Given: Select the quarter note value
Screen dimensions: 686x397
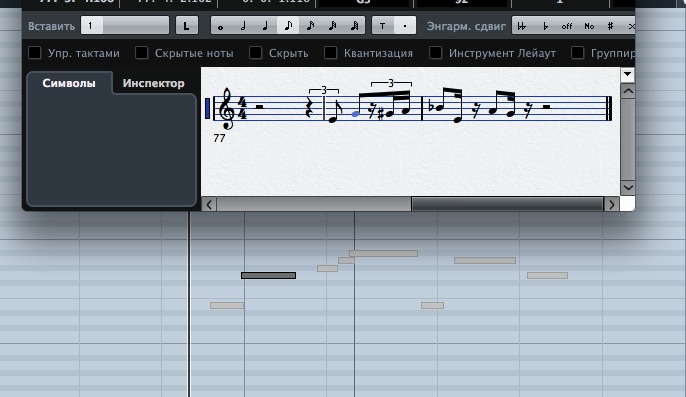Looking at the screenshot, I should click(266, 26).
